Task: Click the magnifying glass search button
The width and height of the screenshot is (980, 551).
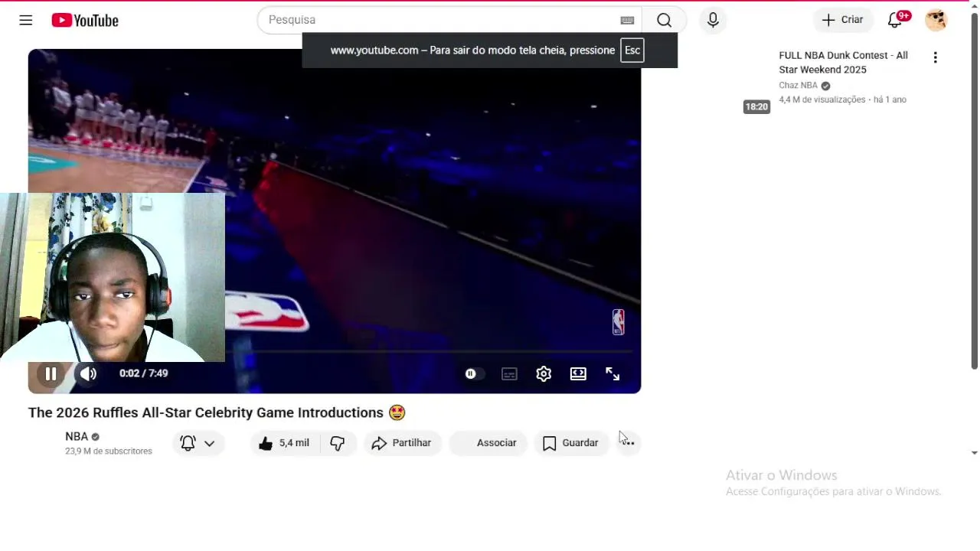Action: 665,20
